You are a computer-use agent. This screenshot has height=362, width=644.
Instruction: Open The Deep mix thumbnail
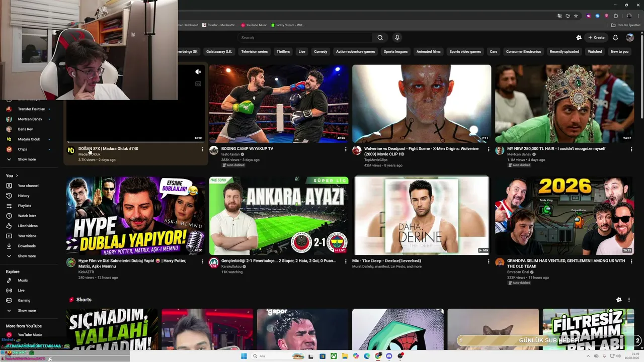[422, 216]
